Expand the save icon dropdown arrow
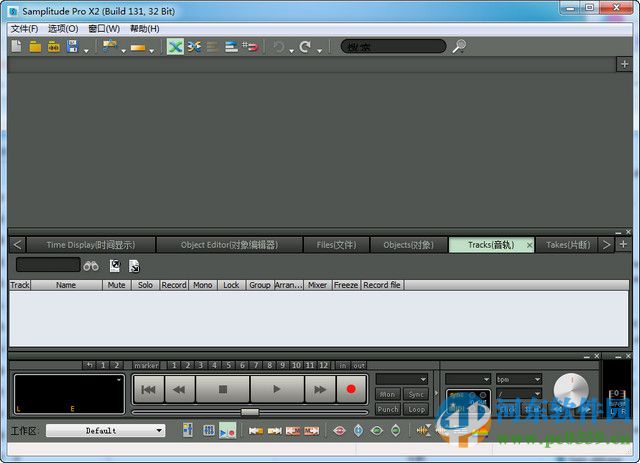 [x=87, y=49]
